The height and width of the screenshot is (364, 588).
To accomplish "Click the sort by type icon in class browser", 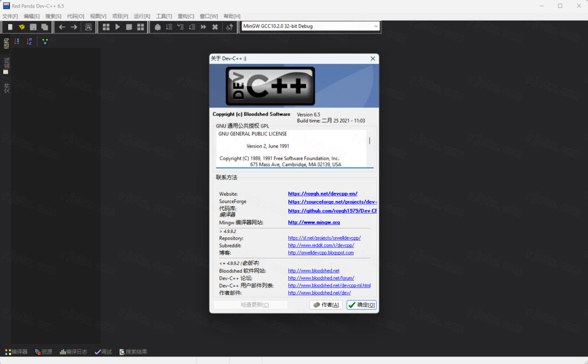I will coord(17,41).
